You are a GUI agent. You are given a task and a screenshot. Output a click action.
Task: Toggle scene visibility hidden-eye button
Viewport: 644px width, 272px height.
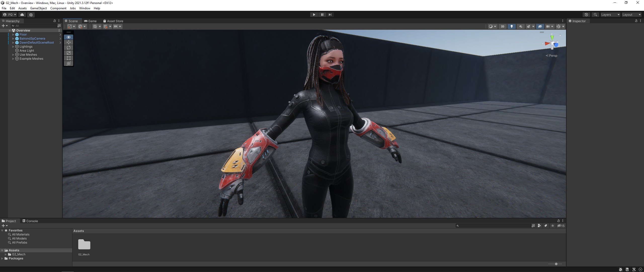click(x=540, y=26)
